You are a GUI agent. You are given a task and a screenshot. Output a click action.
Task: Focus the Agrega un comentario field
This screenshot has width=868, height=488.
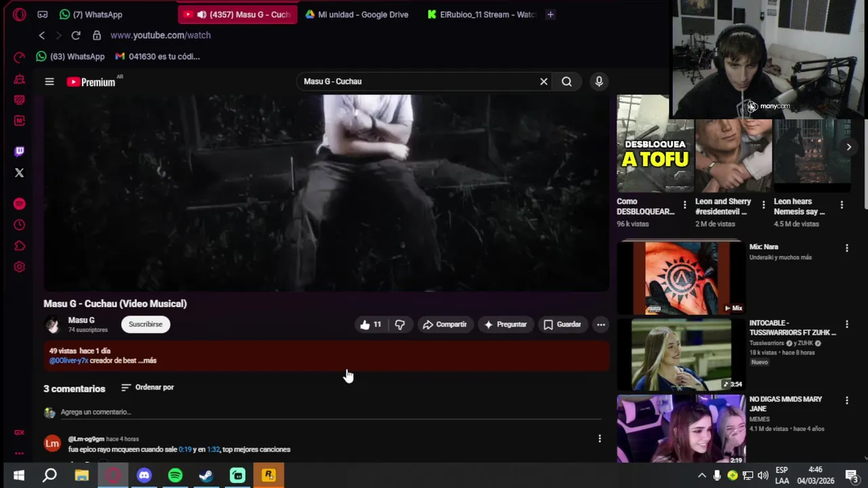coord(331,412)
